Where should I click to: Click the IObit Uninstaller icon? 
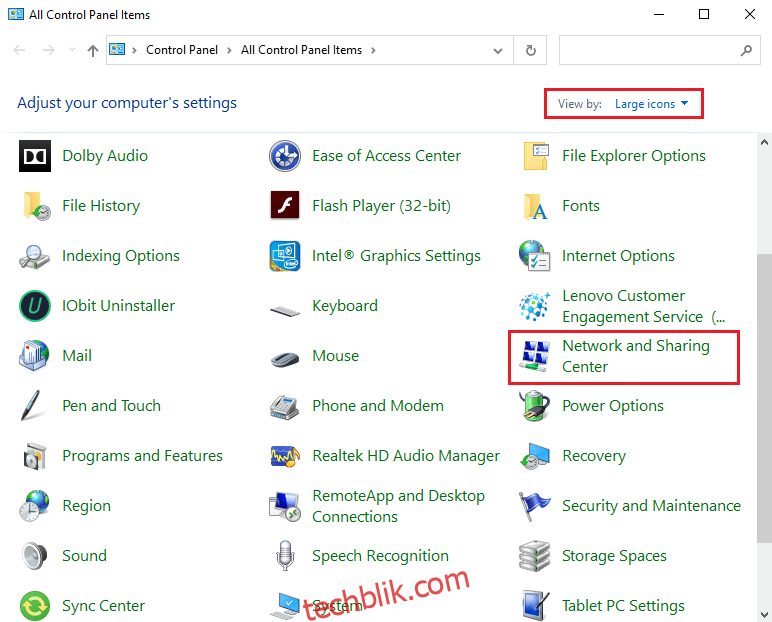[x=34, y=306]
